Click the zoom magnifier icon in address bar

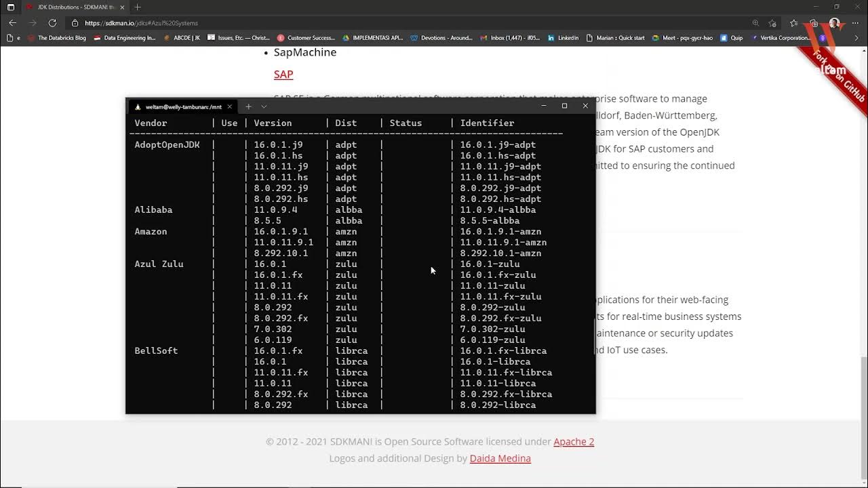tap(755, 23)
